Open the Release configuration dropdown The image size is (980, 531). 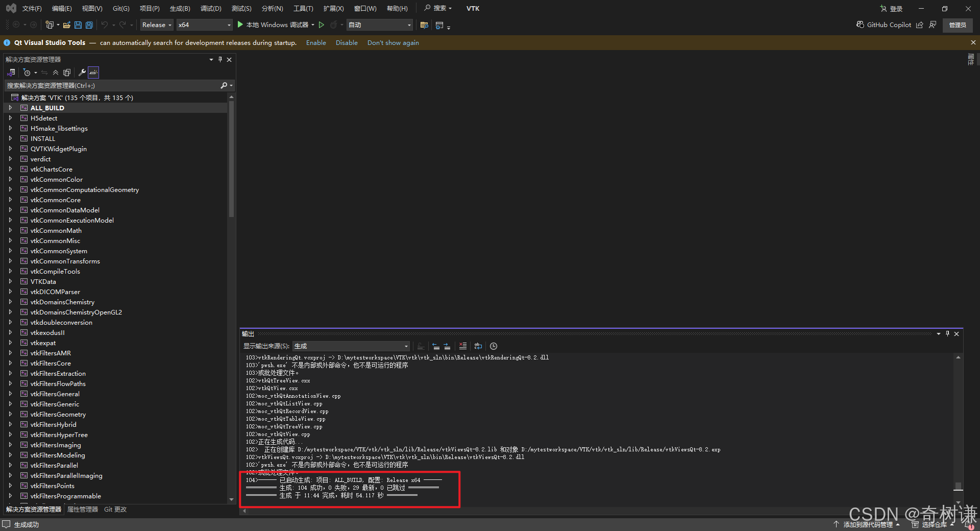(x=157, y=25)
